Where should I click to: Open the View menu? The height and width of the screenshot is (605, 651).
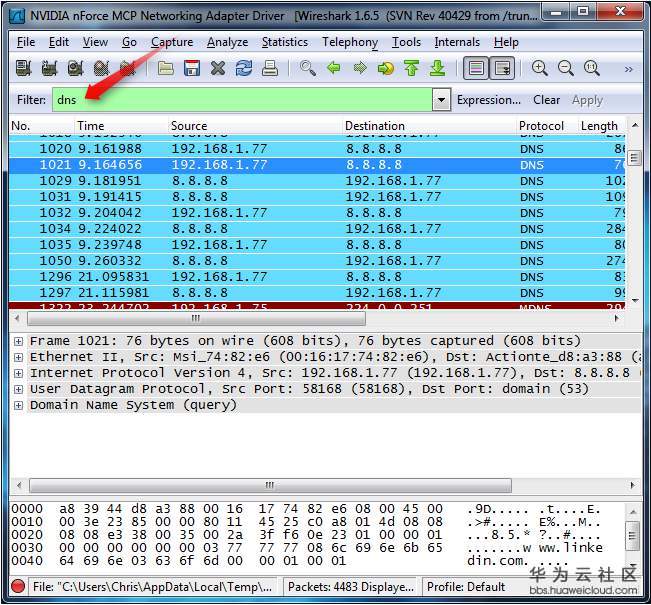(x=95, y=42)
